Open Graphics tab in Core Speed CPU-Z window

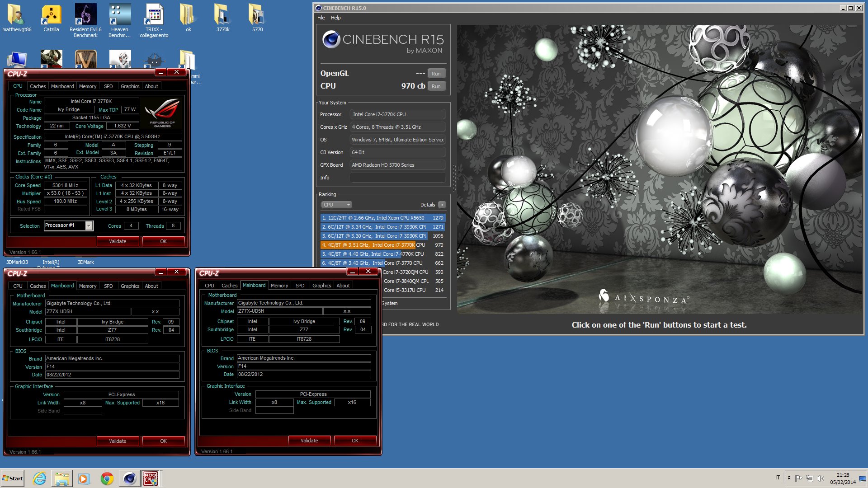[x=130, y=86]
